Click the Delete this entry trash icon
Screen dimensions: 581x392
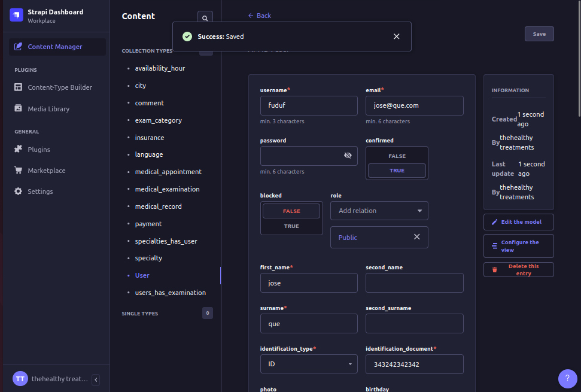pyautogui.click(x=494, y=269)
